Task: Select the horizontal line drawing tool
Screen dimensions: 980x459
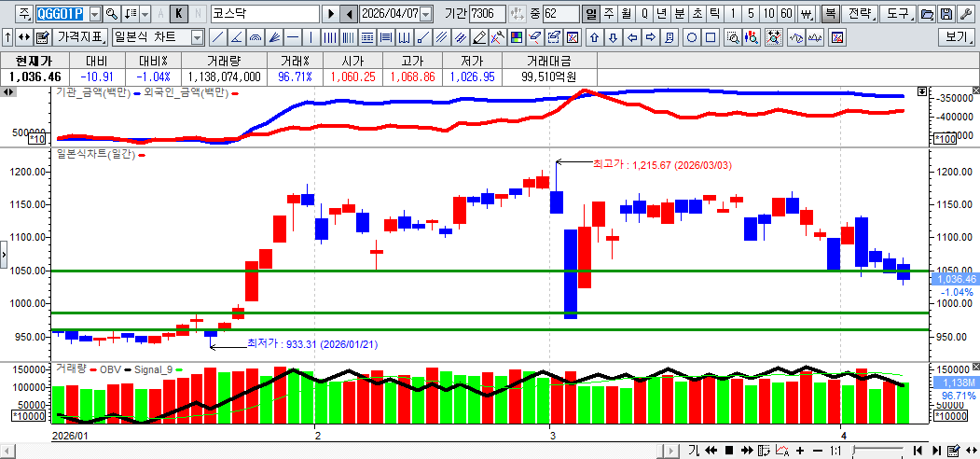Action: coord(294,37)
